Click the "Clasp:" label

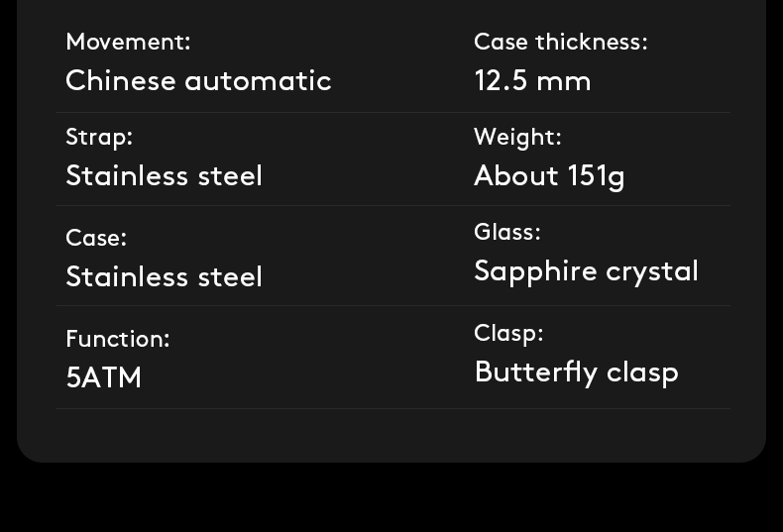coord(508,333)
